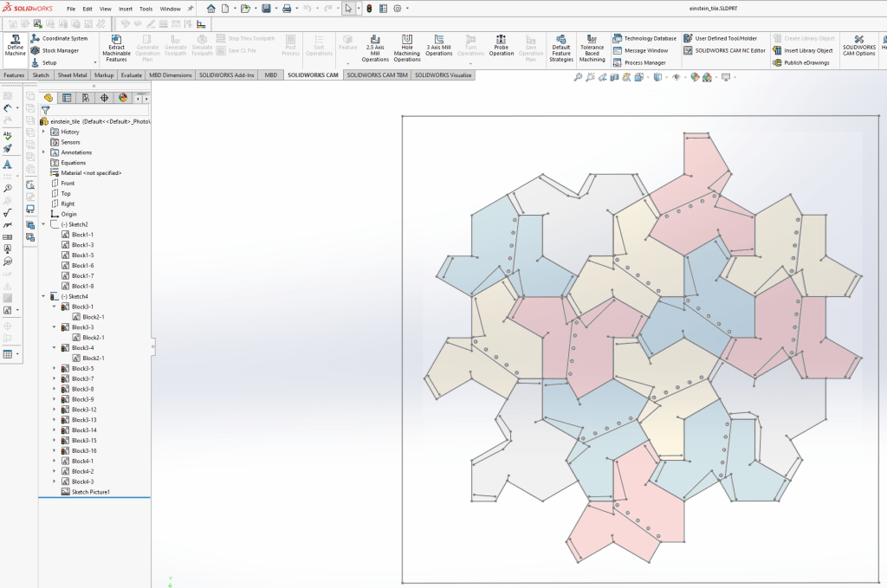Collapse the Sketch2 tree node

(43, 224)
